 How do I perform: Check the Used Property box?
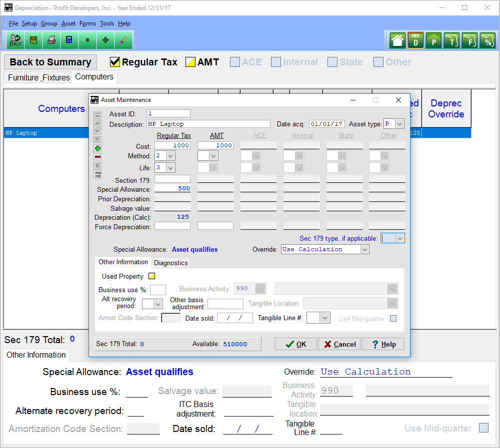[x=152, y=276]
